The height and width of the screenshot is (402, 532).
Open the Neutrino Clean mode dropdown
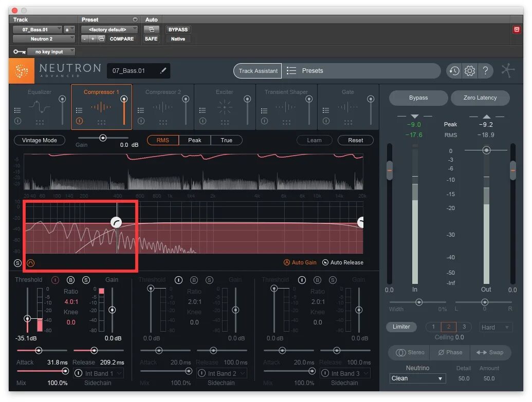[x=418, y=378]
